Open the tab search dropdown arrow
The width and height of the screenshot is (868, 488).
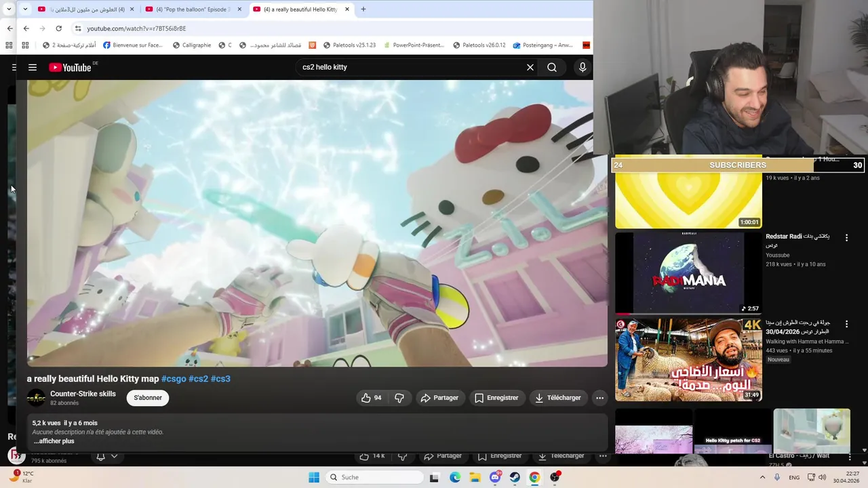point(25,9)
